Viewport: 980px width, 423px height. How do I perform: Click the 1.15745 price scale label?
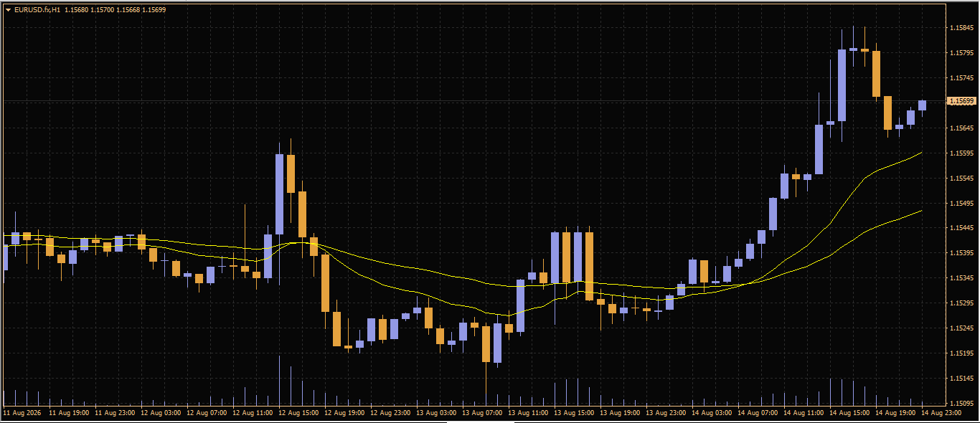coord(961,78)
